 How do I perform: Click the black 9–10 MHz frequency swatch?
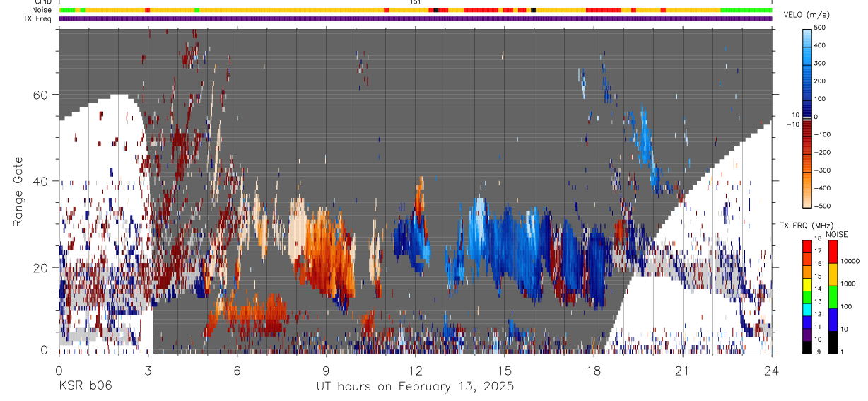pyautogui.click(x=807, y=347)
